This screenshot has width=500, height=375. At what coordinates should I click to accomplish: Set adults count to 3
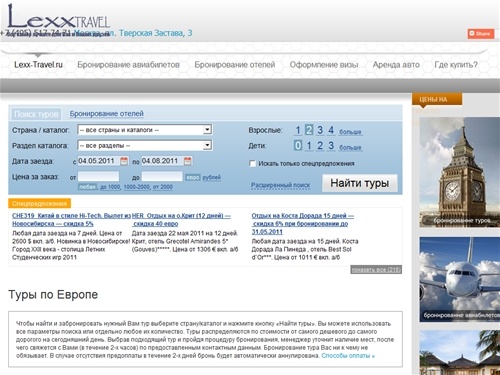(x=320, y=130)
